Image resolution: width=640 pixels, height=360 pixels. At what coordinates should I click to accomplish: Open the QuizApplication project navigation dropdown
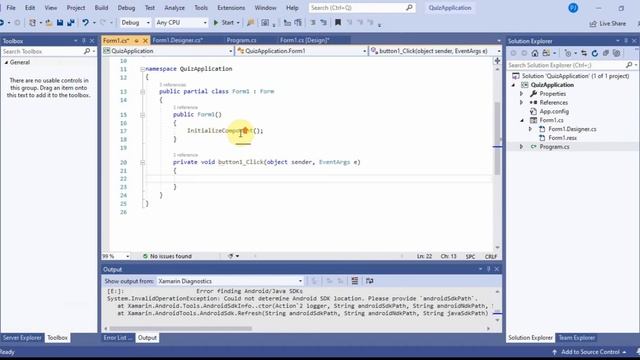pyautogui.click(x=168, y=51)
